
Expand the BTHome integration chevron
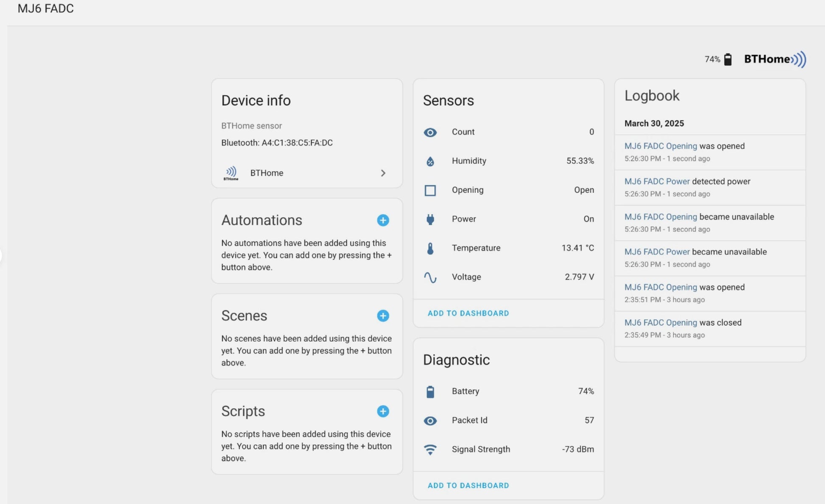[x=383, y=173]
